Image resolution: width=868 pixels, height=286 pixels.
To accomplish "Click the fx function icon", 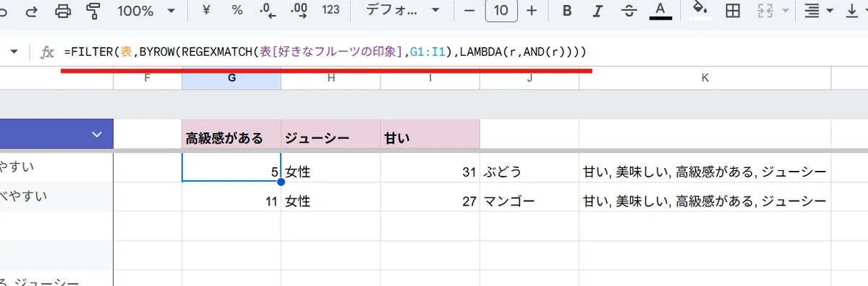I will coord(47,52).
